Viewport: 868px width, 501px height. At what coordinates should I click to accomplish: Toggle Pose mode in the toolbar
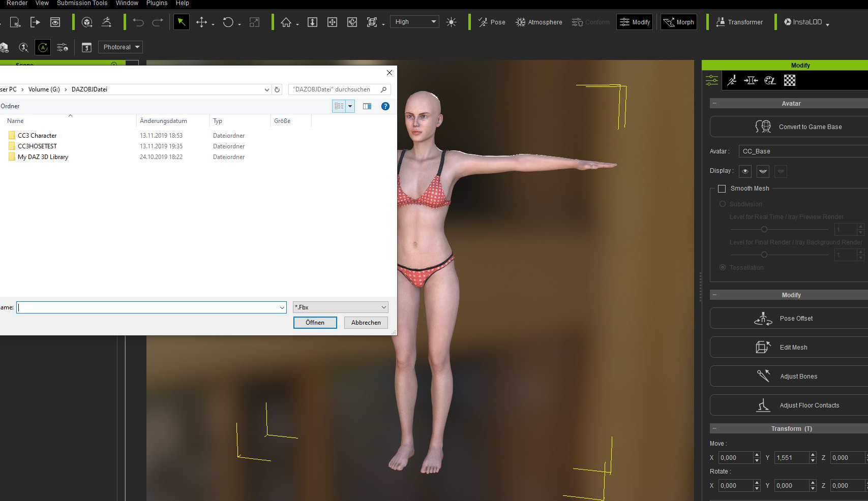[x=492, y=22]
